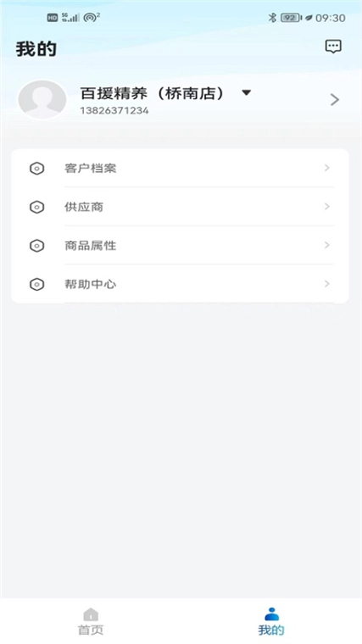
Task: Click the chevron arrow on 帮助中心 row
Action: click(x=327, y=283)
